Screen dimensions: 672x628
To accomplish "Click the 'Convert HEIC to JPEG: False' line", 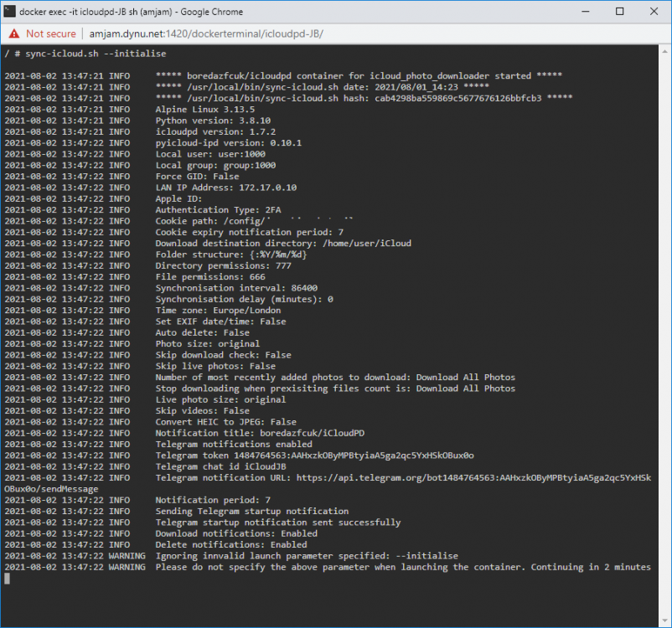I will pyautogui.click(x=226, y=421).
